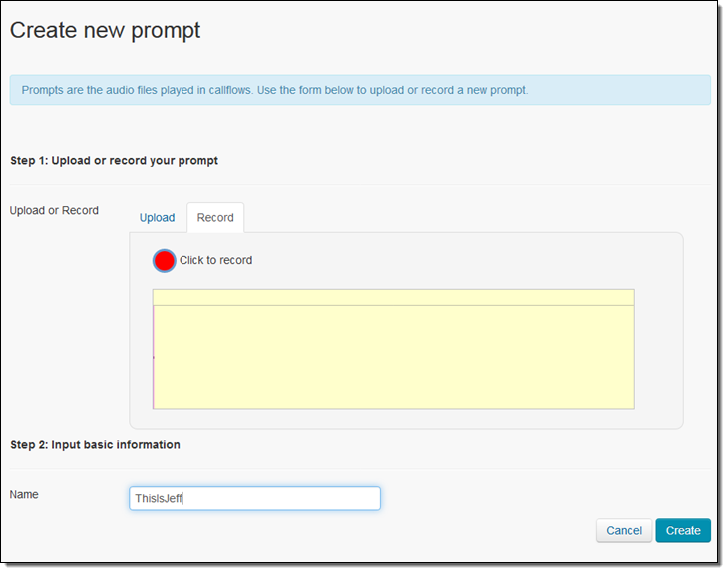Click the "Create new prompt" page heading

(105, 30)
